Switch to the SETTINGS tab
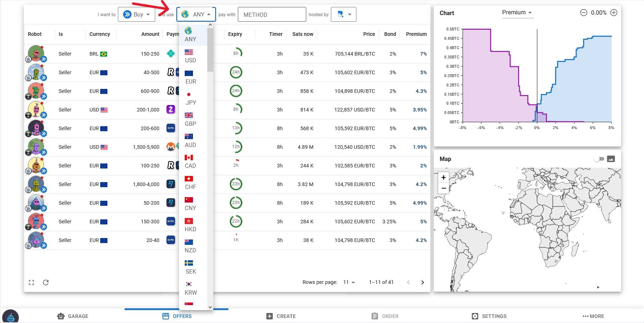The width and height of the screenshot is (644, 323). click(490, 316)
